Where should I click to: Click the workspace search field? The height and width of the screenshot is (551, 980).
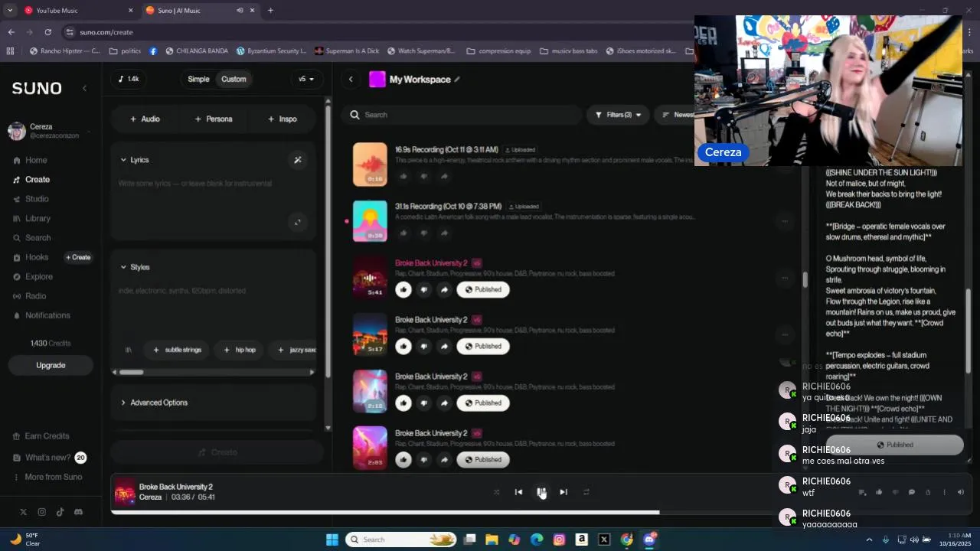(462, 115)
